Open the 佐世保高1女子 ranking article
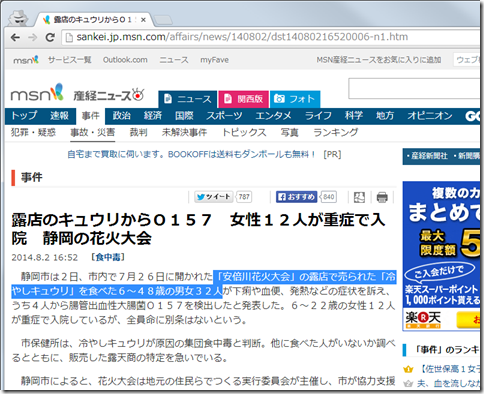 (x=449, y=369)
